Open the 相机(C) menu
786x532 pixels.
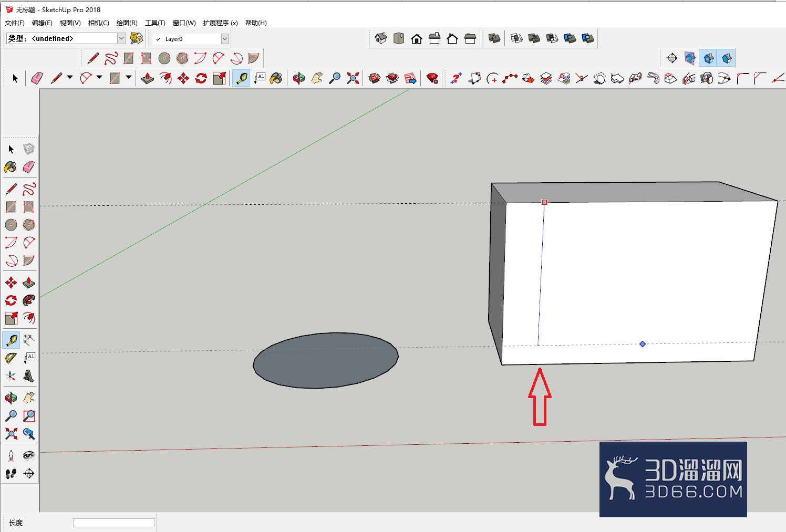98,23
